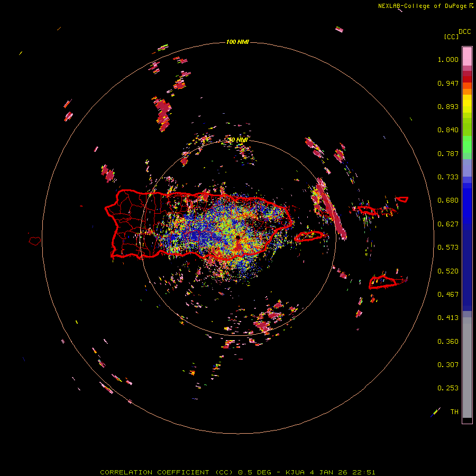The image size is (476, 476).
Task: Click the 0.573 color scale label
Action: click(x=448, y=248)
